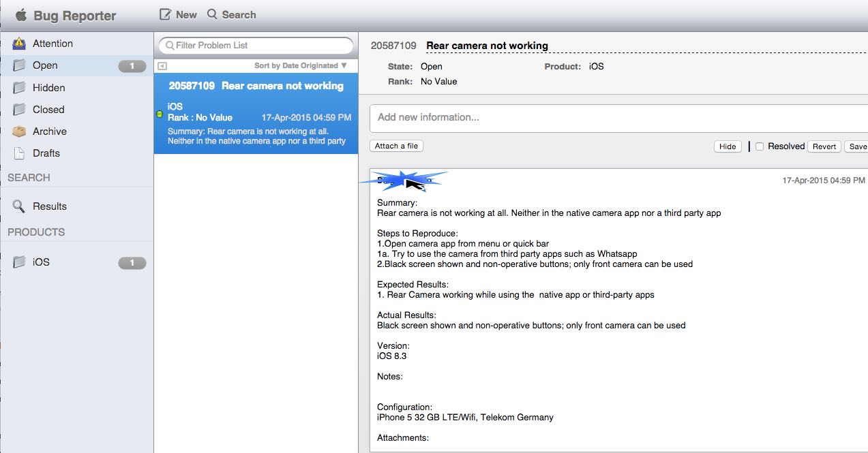The image size is (868, 453).
Task: Click the Attachments label
Action: tap(403, 437)
